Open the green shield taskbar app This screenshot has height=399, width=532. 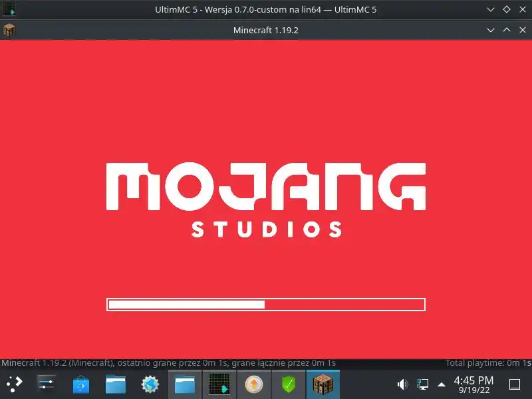coord(289,384)
